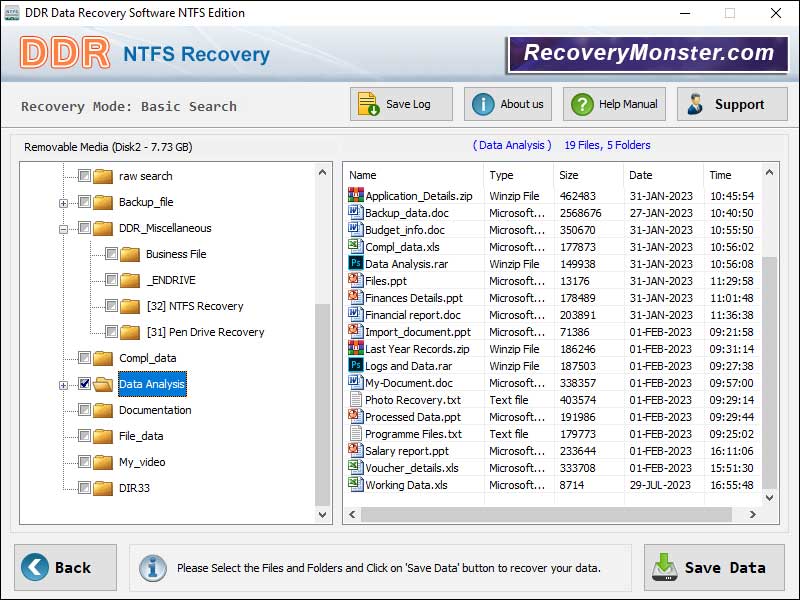
Task: Click the Photo Recovery.txt file icon
Action: pyautogui.click(x=355, y=400)
